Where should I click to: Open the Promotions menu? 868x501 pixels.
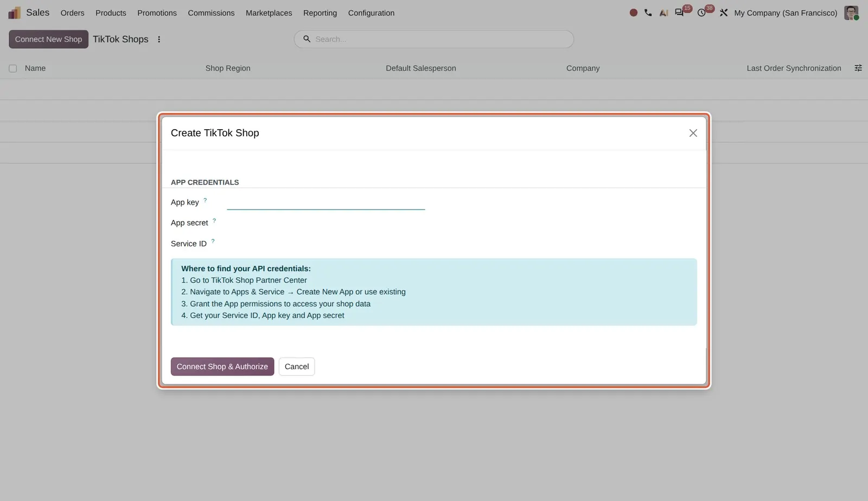pyautogui.click(x=157, y=13)
